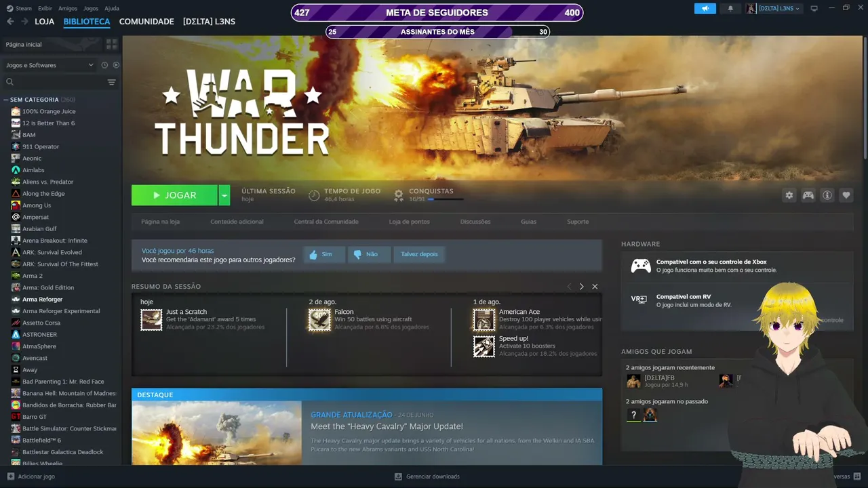Open the Conteúdo adicional tab
Viewport: 868px width, 488px height.
click(237, 222)
